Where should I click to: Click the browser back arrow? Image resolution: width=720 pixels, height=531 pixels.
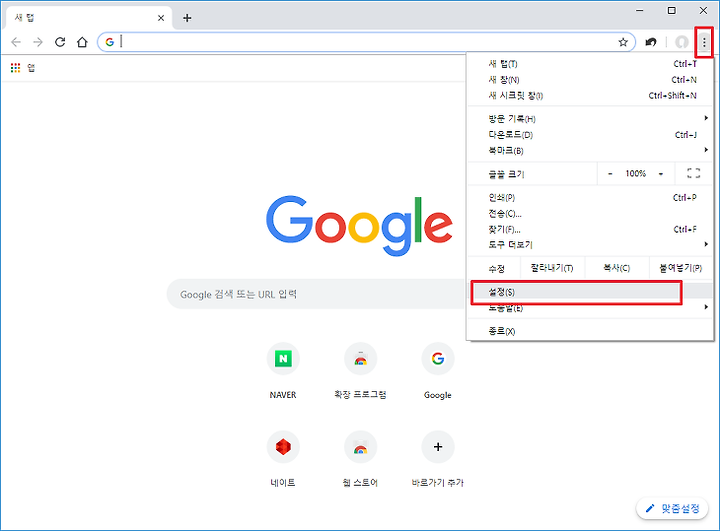[x=16, y=42]
